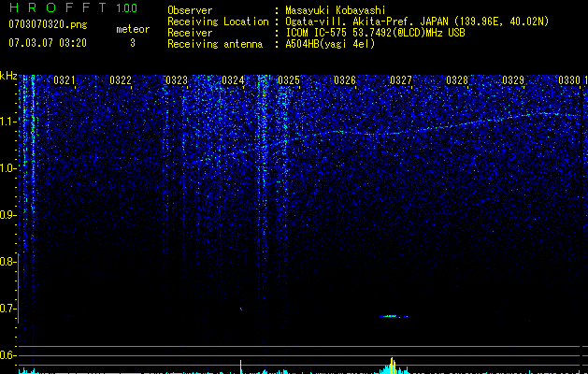Viewport: 588px width, 374px height.
Task: Click the kHz axis unit label
Action: (x=8, y=76)
